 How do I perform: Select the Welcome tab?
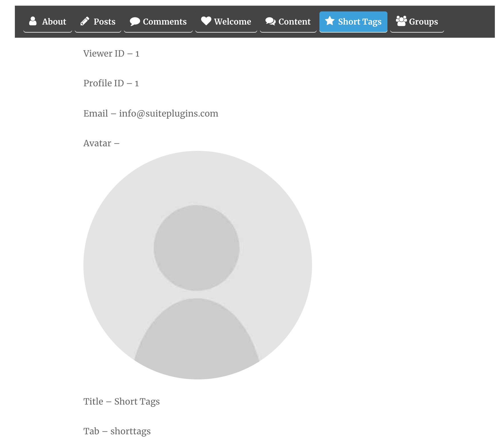pos(226,22)
